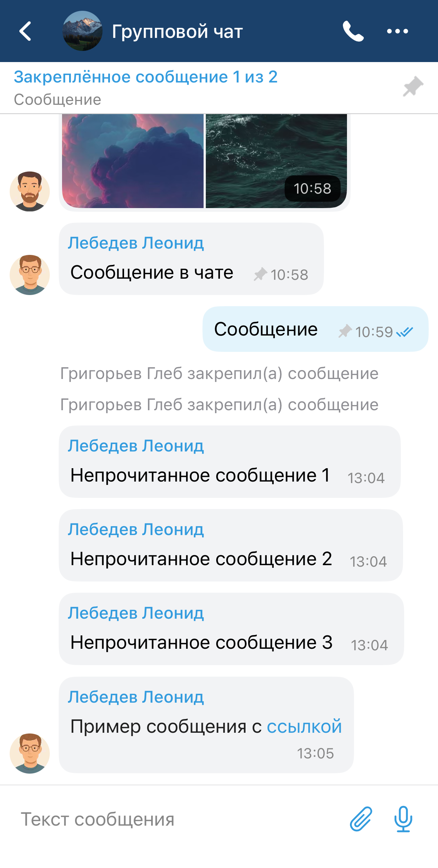
Task: Tap the "Групповой чат" title
Action: [x=177, y=32]
